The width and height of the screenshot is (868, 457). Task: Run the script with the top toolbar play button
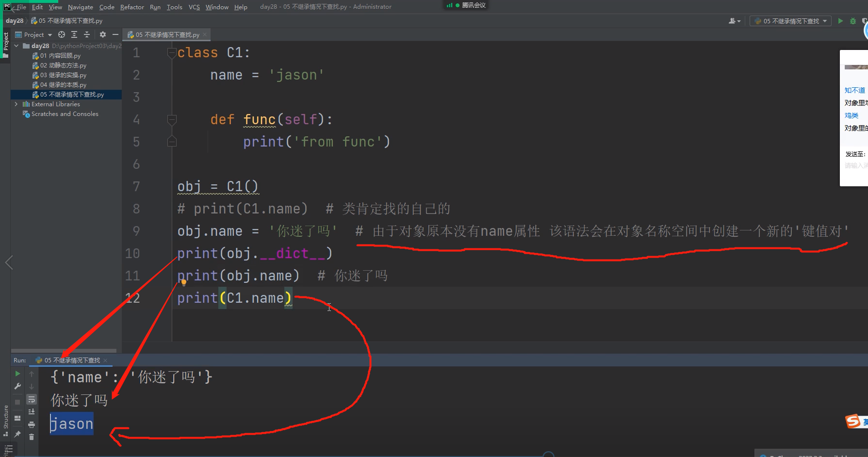pyautogui.click(x=841, y=21)
